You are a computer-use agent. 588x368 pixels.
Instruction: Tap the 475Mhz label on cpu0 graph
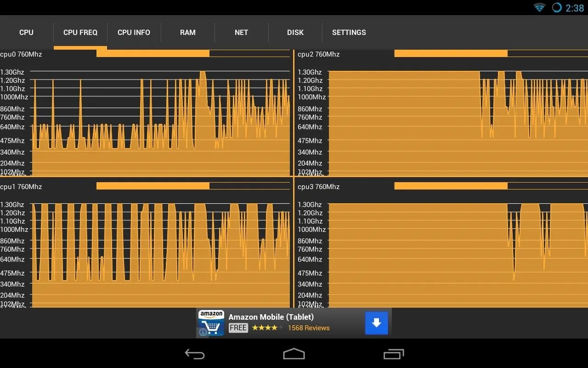(x=12, y=141)
